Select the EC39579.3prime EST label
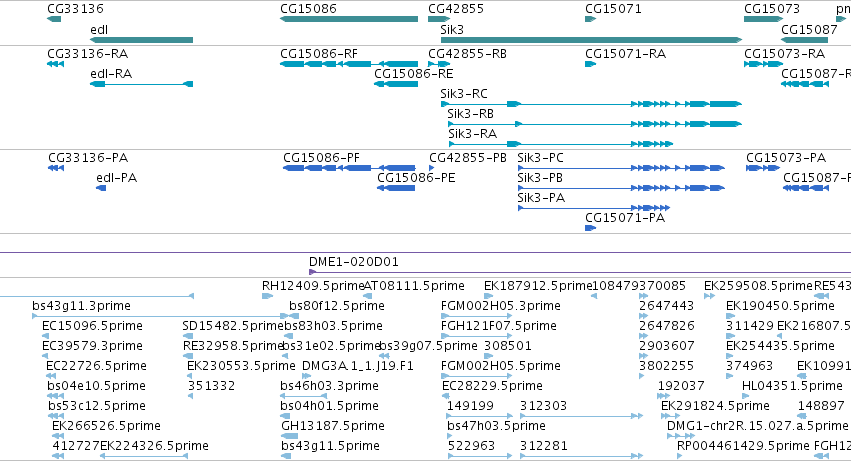851x461 pixels. 92,346
